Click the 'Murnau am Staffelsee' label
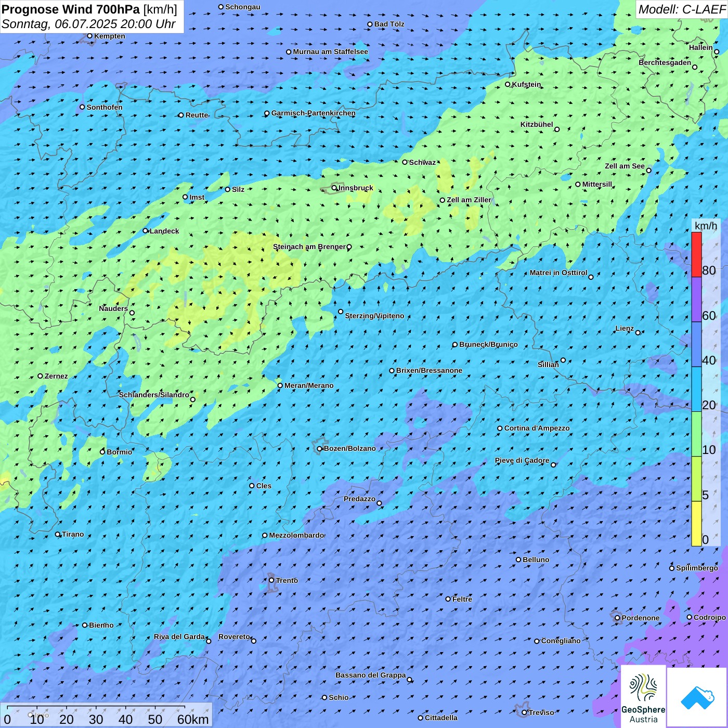Screen dimensions: 728x728 [x=330, y=51]
